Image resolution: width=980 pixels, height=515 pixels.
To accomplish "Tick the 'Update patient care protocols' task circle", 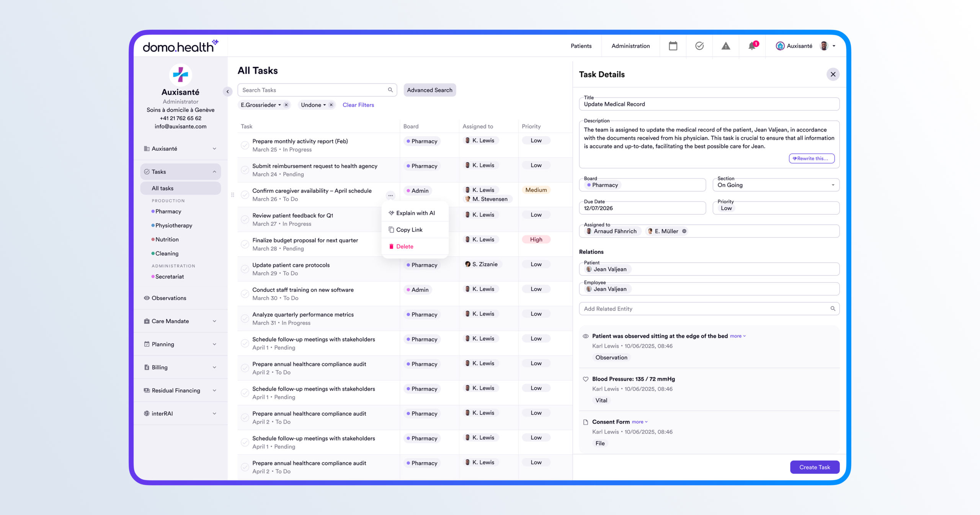I will [245, 269].
